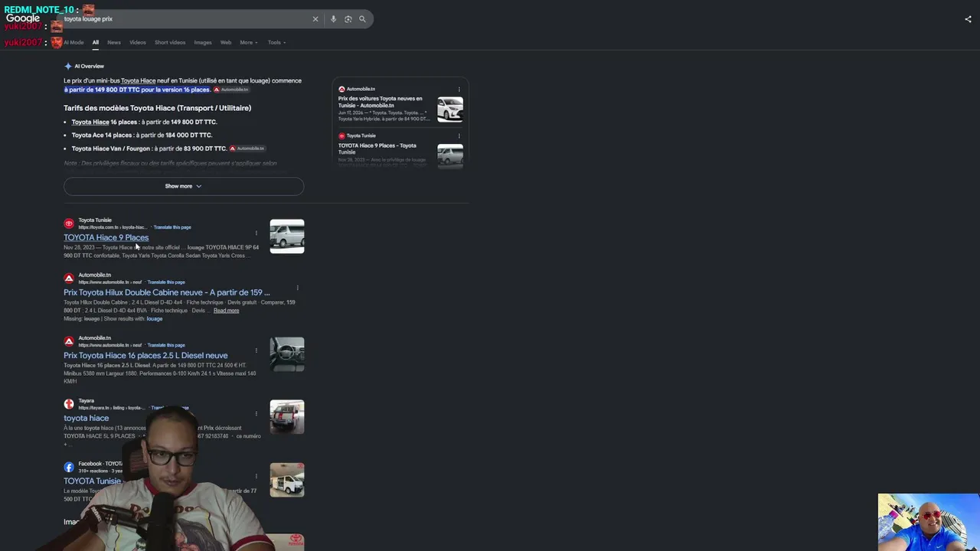Click the Google logo
Screen dimensions: 980x551
[23, 18]
